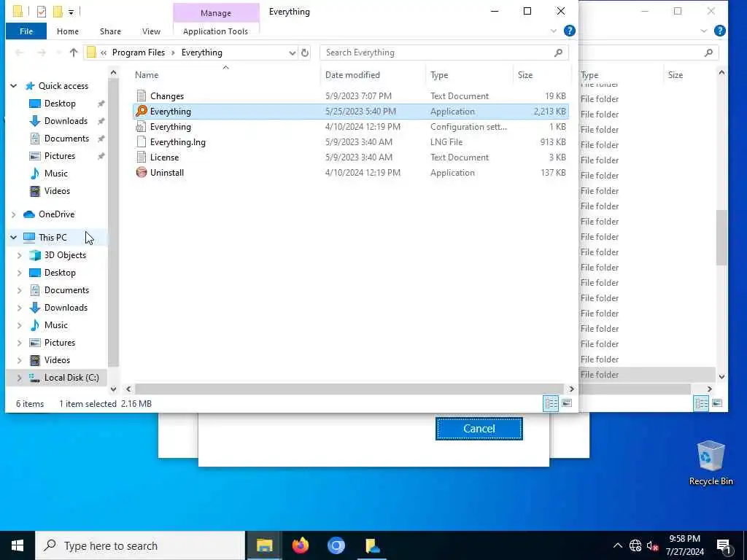
Task: Click the Cancel button in the dialog
Action: [x=479, y=429]
